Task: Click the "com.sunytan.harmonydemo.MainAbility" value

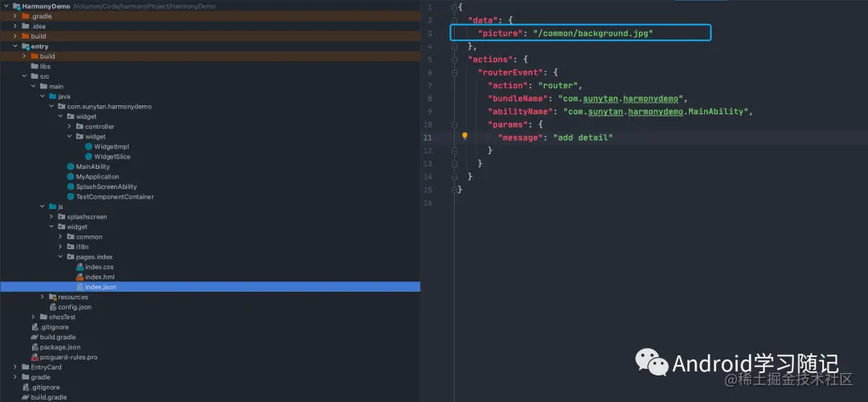Action: [x=656, y=111]
